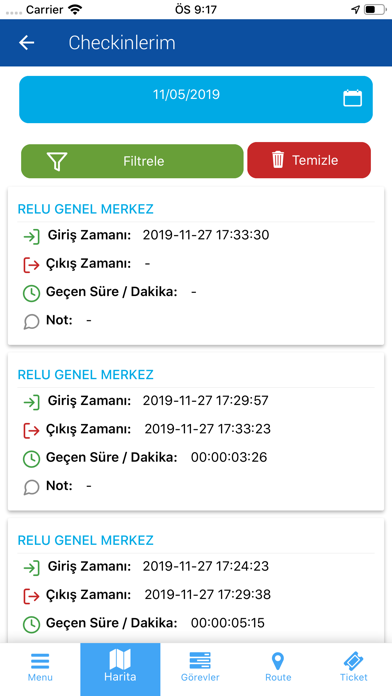Click the clock icon on second card
The width and height of the screenshot is (392, 696).
(x=31, y=459)
